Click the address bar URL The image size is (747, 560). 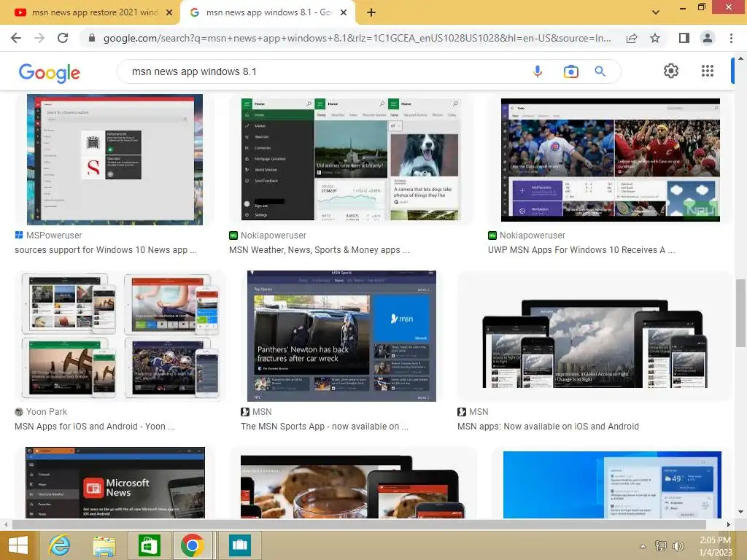[357, 38]
